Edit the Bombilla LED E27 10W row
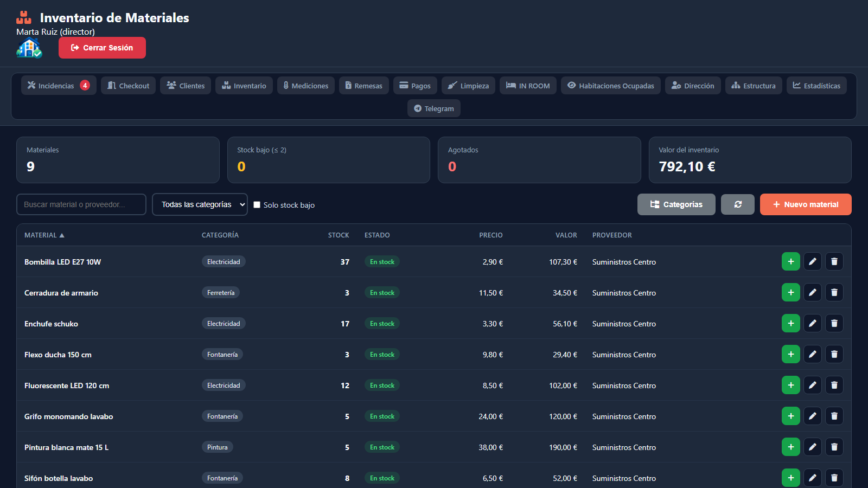 (x=812, y=261)
